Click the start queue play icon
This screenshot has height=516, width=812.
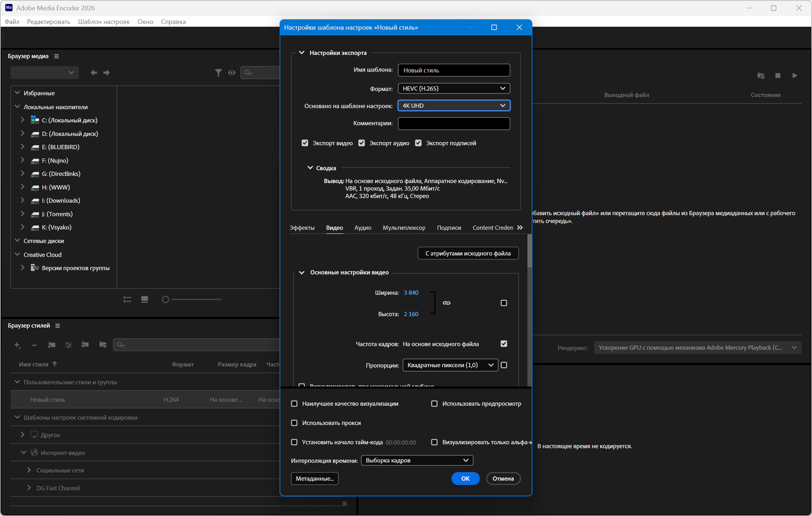point(795,76)
